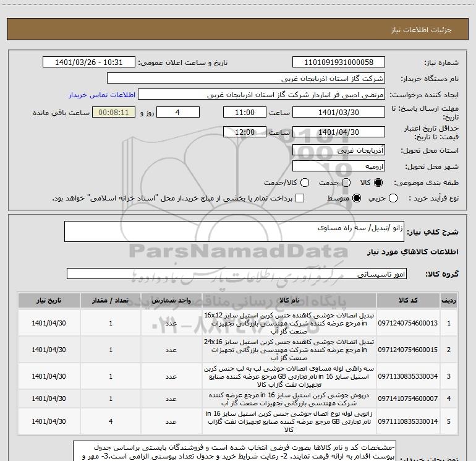Image resolution: width=476 pixels, height=461 pixels.
Task: Click the واحد شمارش column header
Action: [171, 301]
